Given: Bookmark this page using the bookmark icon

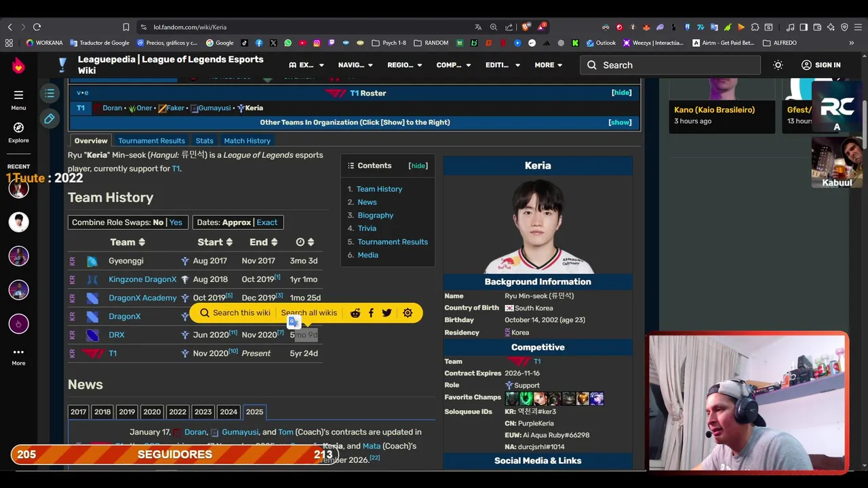Looking at the screenshot, I should tap(126, 27).
